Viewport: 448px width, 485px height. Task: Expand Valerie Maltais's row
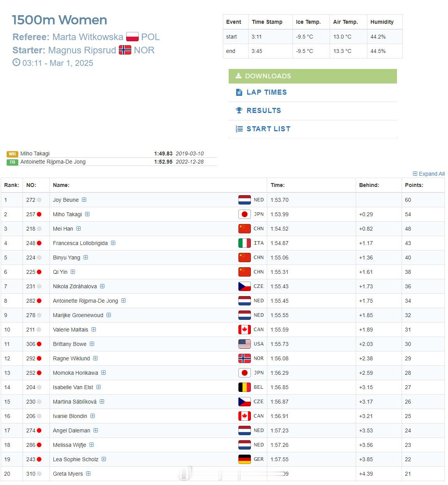click(93, 330)
